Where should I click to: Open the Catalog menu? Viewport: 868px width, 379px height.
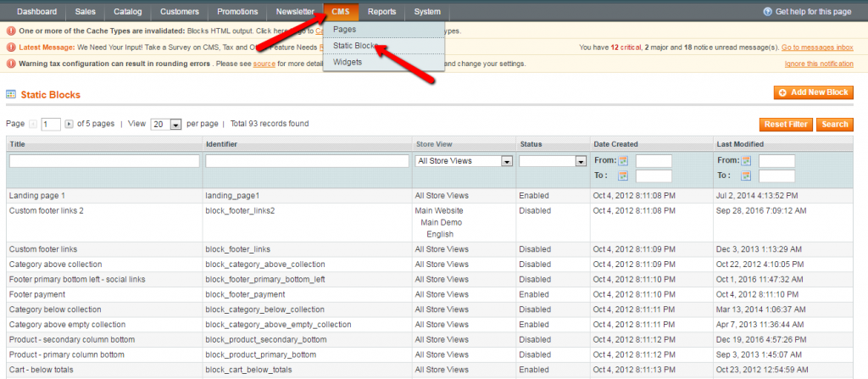pos(130,12)
